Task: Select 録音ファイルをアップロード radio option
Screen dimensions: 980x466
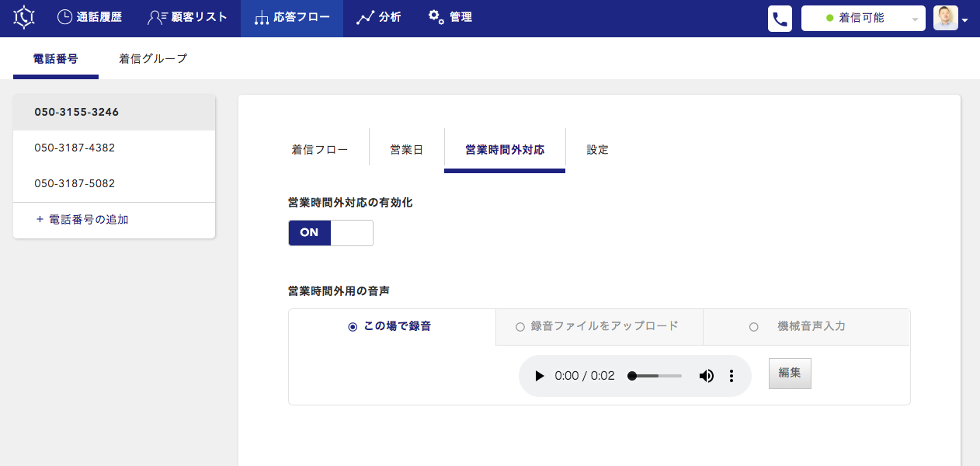Action: click(520, 327)
